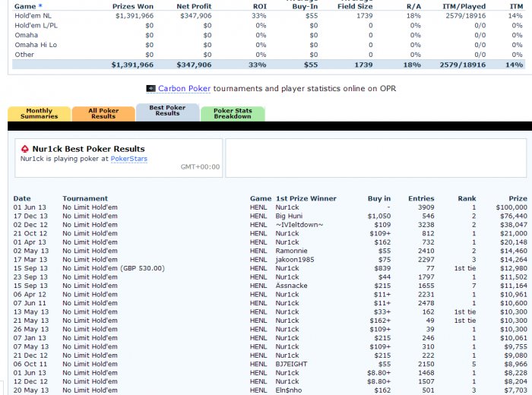Click the 12 Dec 12 date cell
This screenshot has height=395, width=532.
pos(30,381)
